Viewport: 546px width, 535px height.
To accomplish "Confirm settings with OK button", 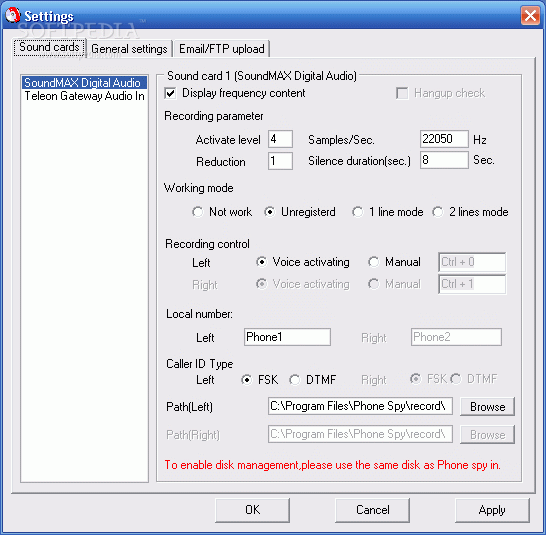I will [x=252, y=510].
